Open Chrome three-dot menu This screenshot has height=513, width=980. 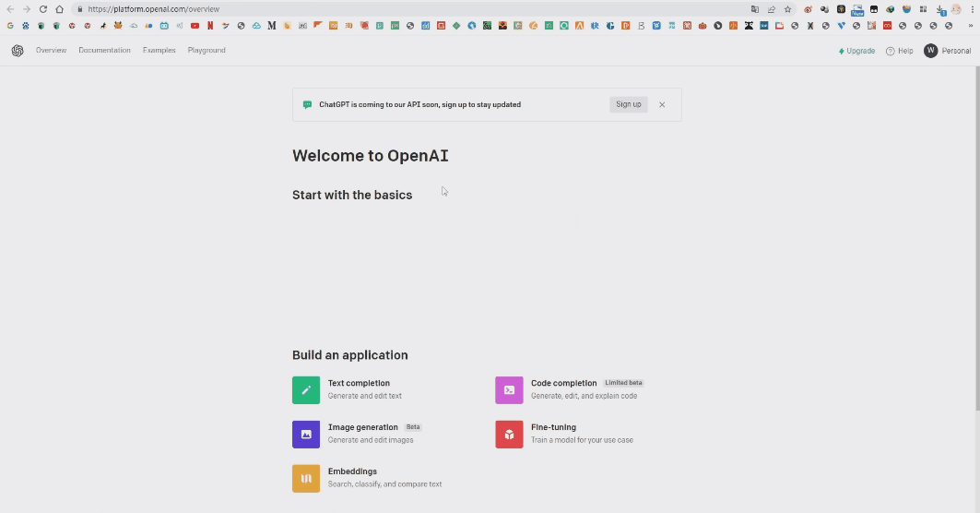(x=973, y=9)
